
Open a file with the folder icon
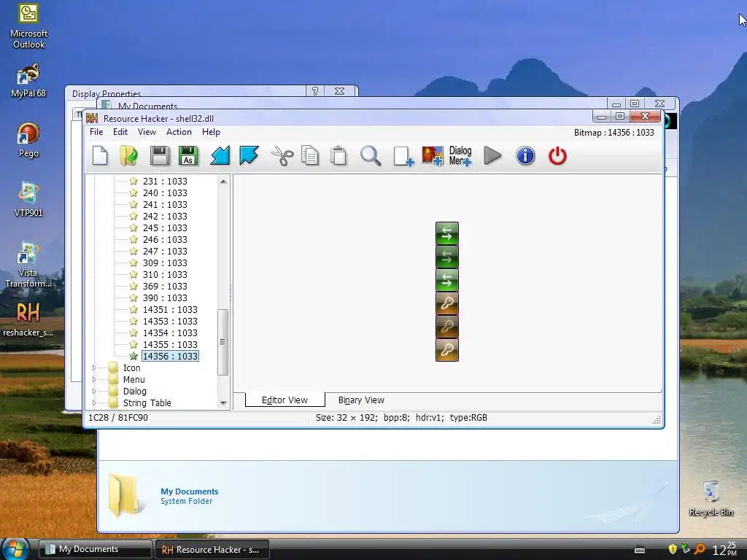tap(128, 156)
